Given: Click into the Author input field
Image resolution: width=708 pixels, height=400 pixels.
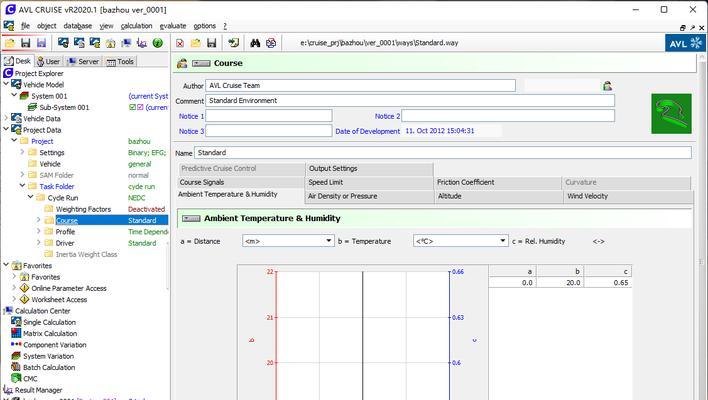Looking at the screenshot, I should [360, 85].
